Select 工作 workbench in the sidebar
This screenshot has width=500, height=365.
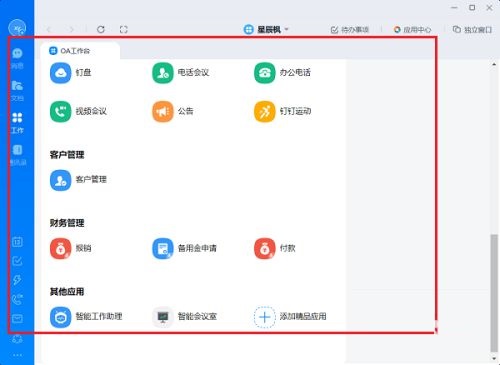[x=17, y=123]
